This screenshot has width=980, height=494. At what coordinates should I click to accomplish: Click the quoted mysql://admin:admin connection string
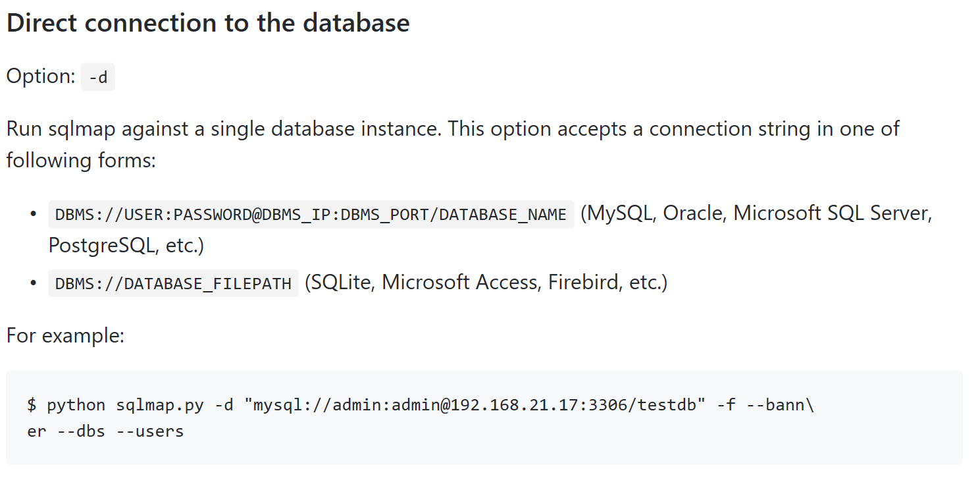pos(473,404)
